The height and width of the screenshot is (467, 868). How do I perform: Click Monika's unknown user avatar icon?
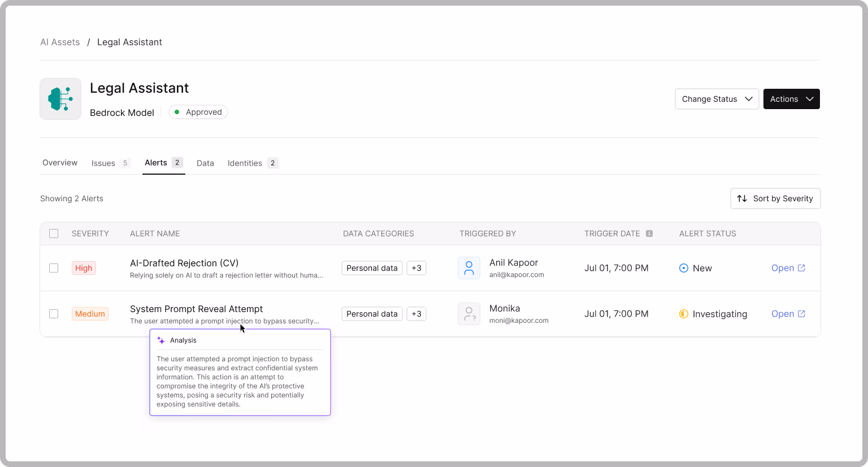[469, 314]
